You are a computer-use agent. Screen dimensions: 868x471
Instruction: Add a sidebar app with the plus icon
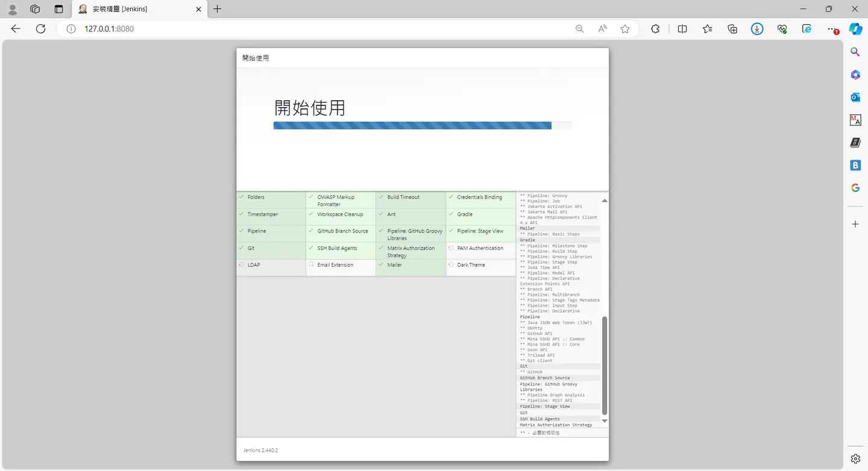(x=855, y=224)
